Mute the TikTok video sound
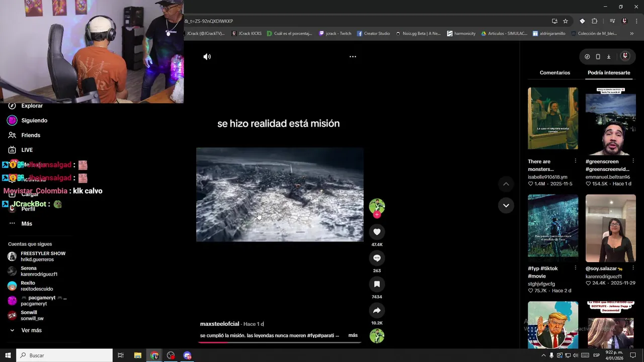This screenshot has width=644, height=362. click(207, 57)
